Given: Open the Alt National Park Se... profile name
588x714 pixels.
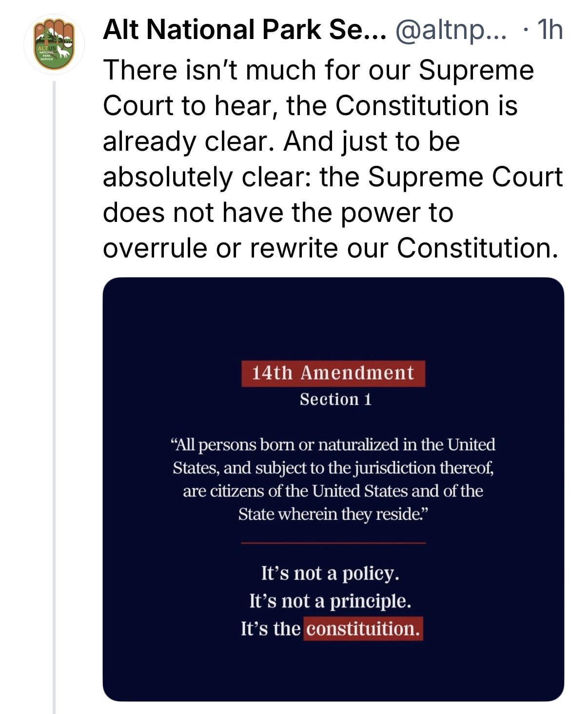Looking at the screenshot, I should [245, 30].
